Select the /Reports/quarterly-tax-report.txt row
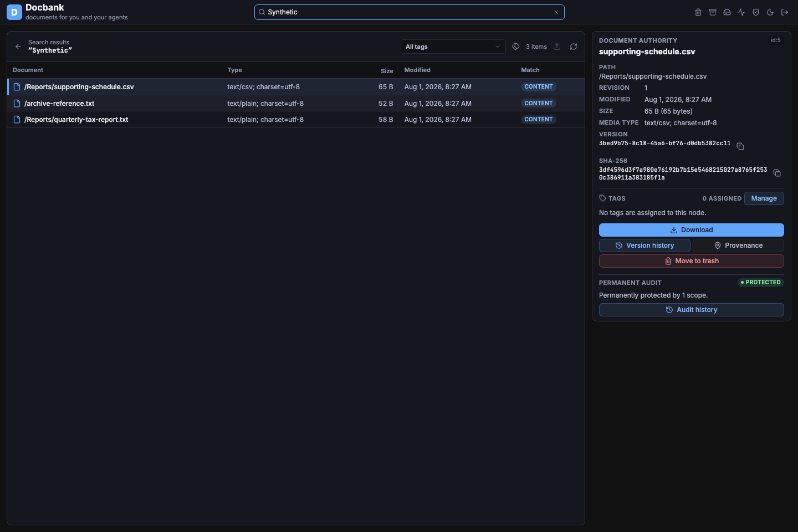Screen dimensions: 798x532 [296, 120]
